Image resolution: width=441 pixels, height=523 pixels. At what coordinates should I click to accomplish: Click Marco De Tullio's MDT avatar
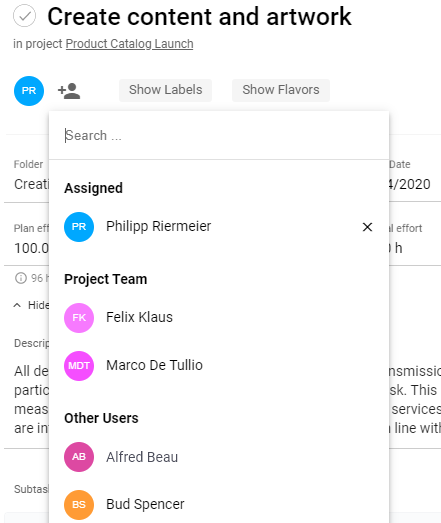pyautogui.click(x=79, y=366)
